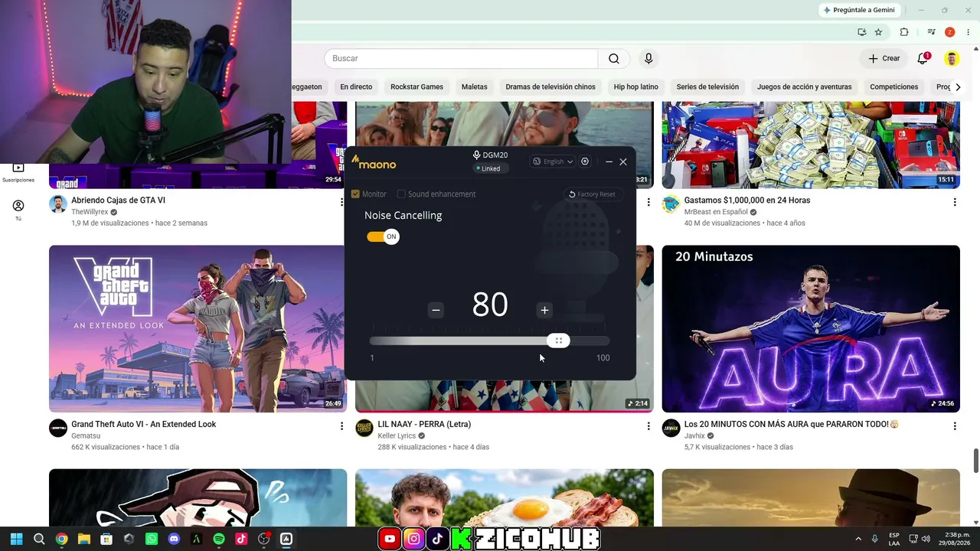This screenshot has height=551, width=980.
Task: Open Chrome extensions puzzle icon
Action: pos(904,32)
